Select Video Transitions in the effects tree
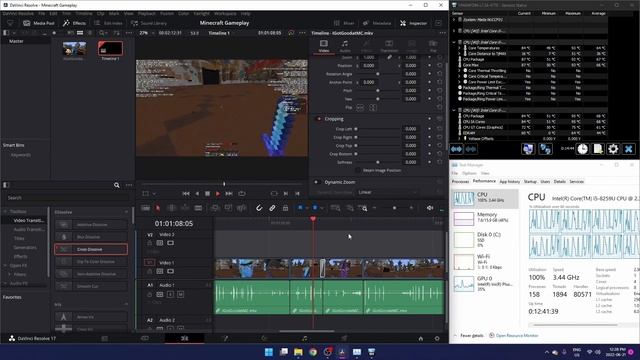640x360 pixels. (x=28, y=220)
